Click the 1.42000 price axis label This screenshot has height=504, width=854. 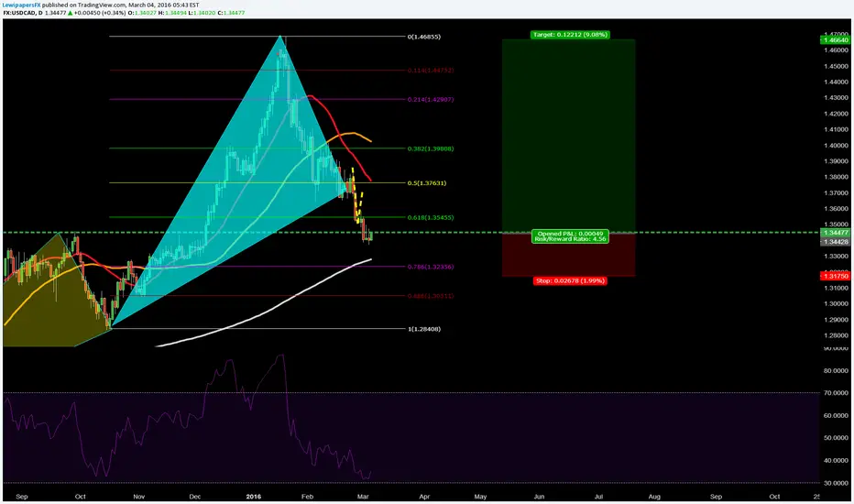[836, 114]
